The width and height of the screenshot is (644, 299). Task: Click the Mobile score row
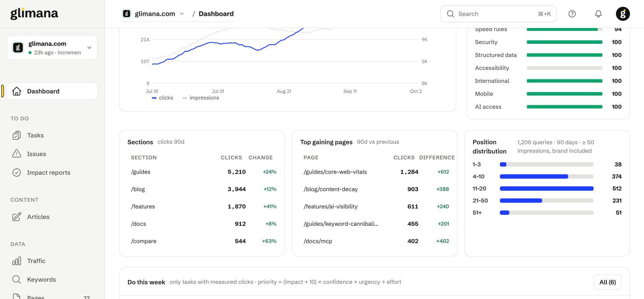[548, 94]
